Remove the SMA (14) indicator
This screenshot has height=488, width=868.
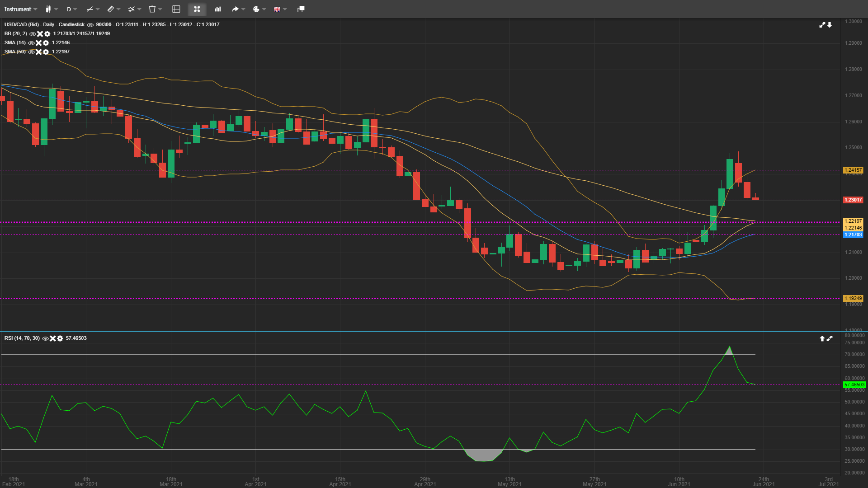tap(38, 43)
